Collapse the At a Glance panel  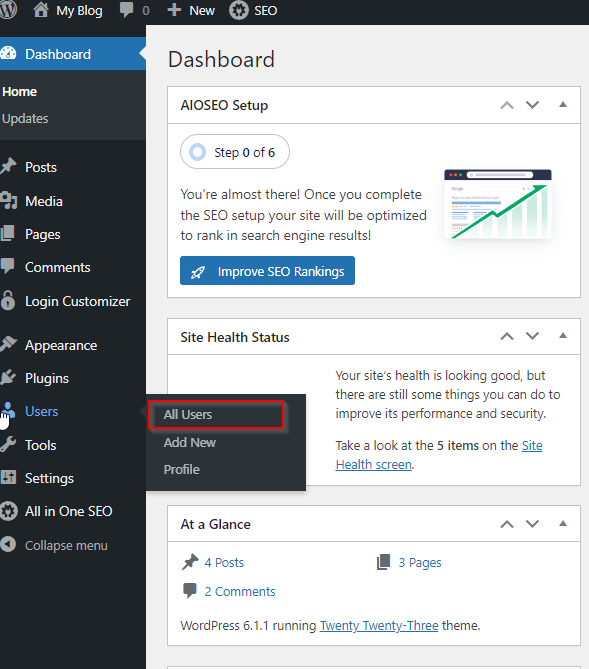coord(563,524)
